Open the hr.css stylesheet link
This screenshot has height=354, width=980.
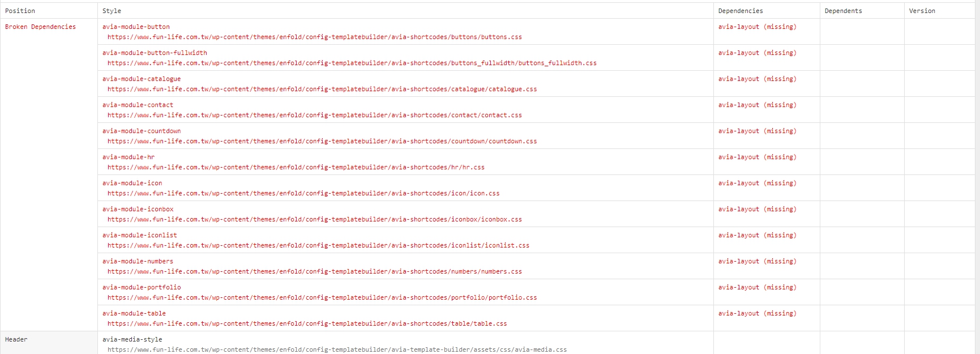click(296, 168)
